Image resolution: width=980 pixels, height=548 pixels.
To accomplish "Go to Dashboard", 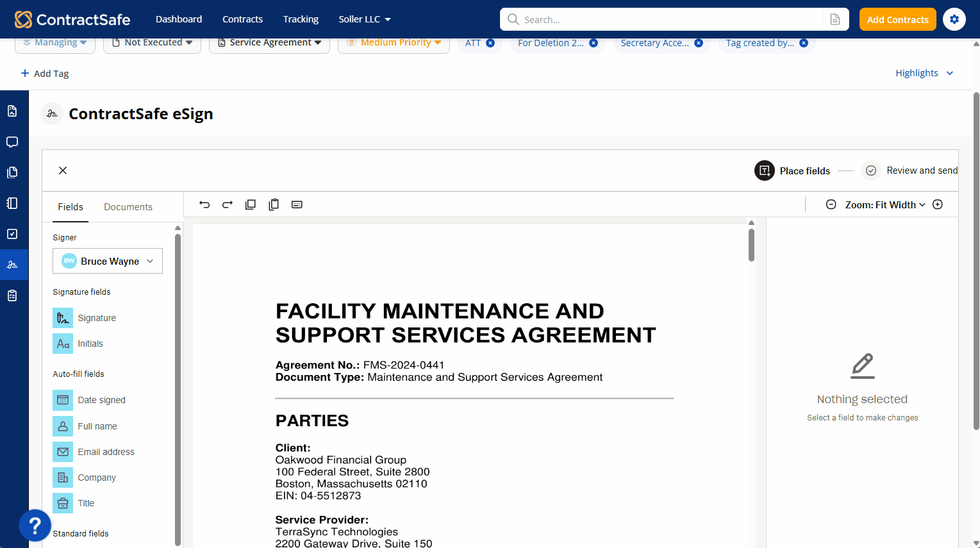I will click(x=179, y=19).
